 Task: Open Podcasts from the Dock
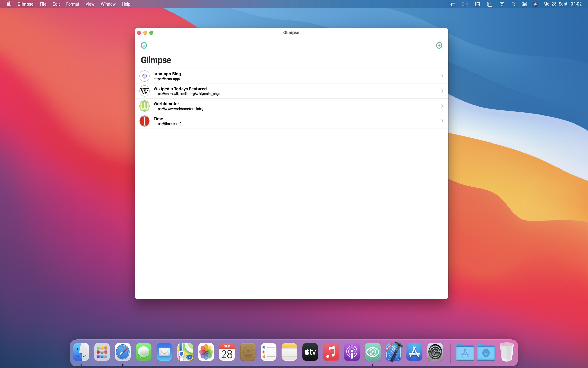pyautogui.click(x=352, y=352)
